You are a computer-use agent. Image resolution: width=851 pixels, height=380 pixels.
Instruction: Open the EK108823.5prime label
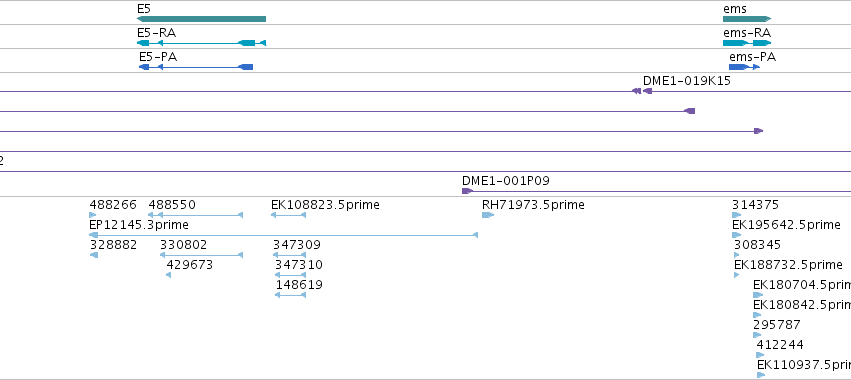325,205
